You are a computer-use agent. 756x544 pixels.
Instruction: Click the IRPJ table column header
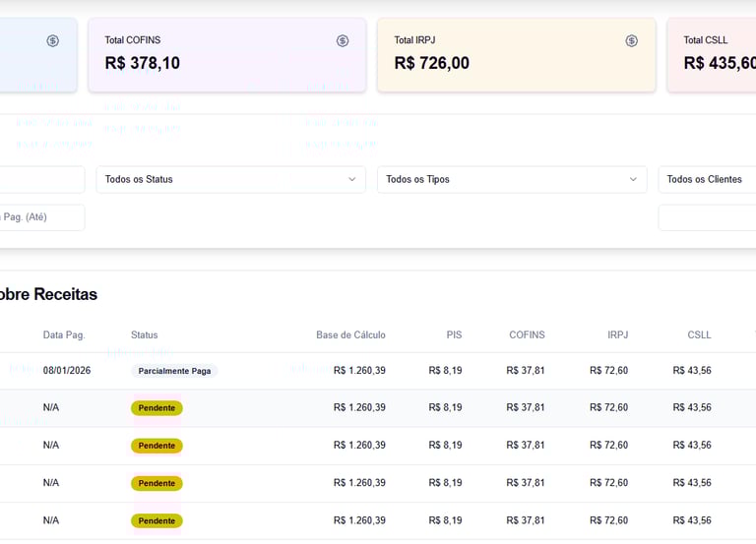pos(617,334)
